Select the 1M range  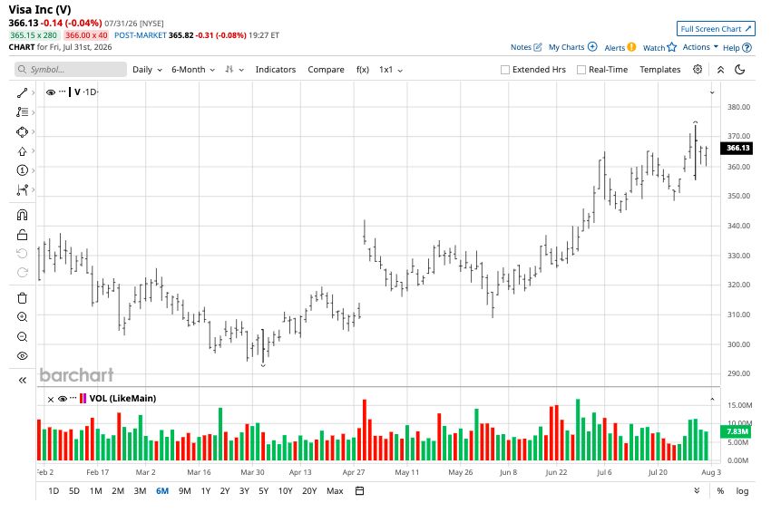coord(95,491)
